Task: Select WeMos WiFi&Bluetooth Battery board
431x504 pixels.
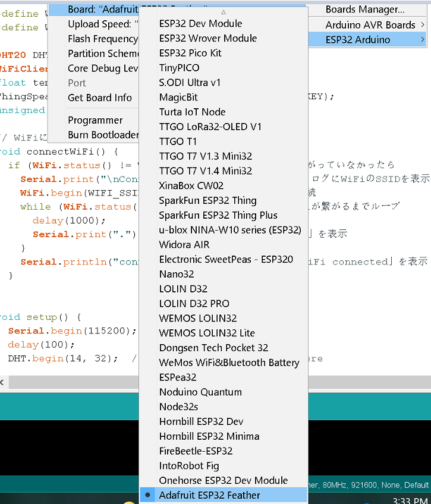Action: [224, 363]
